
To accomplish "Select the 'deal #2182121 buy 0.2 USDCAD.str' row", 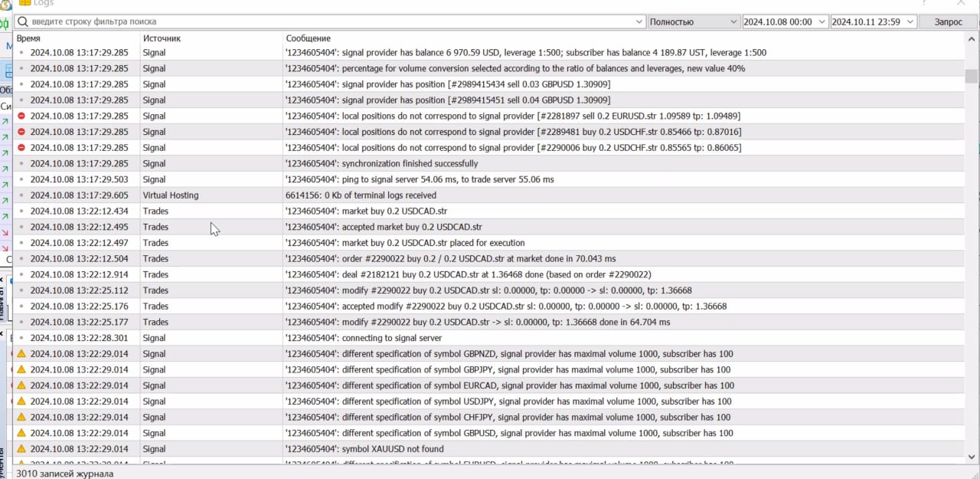I will pyautogui.click(x=489, y=274).
